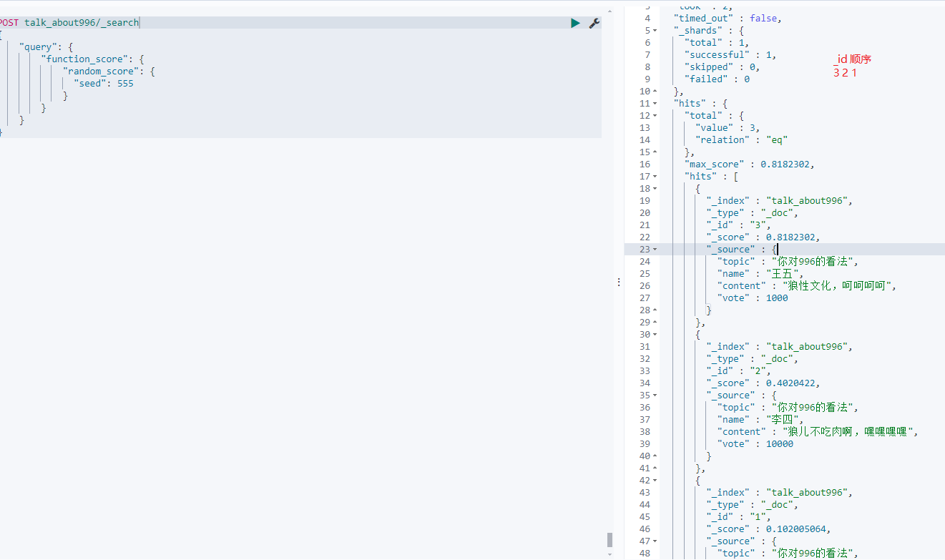Click the content "狼性文化，呵呵呵呵" line

point(807,286)
